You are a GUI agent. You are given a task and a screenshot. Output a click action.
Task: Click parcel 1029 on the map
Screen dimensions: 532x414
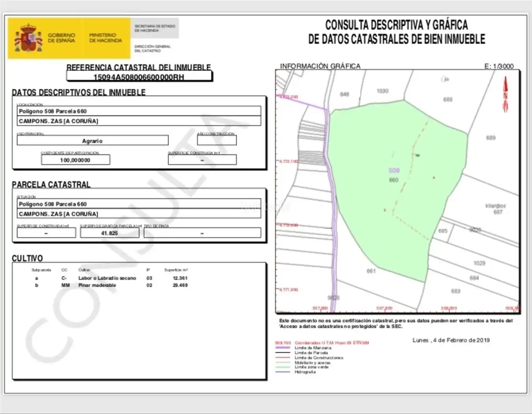(479, 263)
